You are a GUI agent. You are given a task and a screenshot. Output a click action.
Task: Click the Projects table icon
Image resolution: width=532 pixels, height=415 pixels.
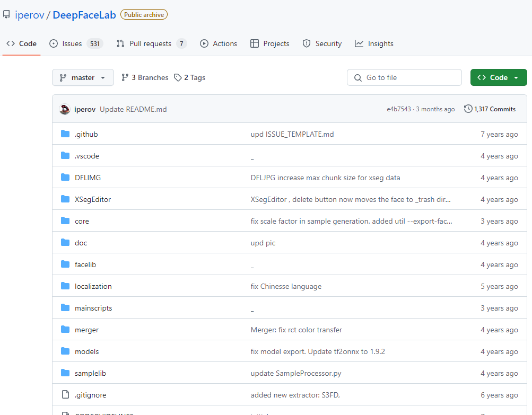[x=255, y=43]
